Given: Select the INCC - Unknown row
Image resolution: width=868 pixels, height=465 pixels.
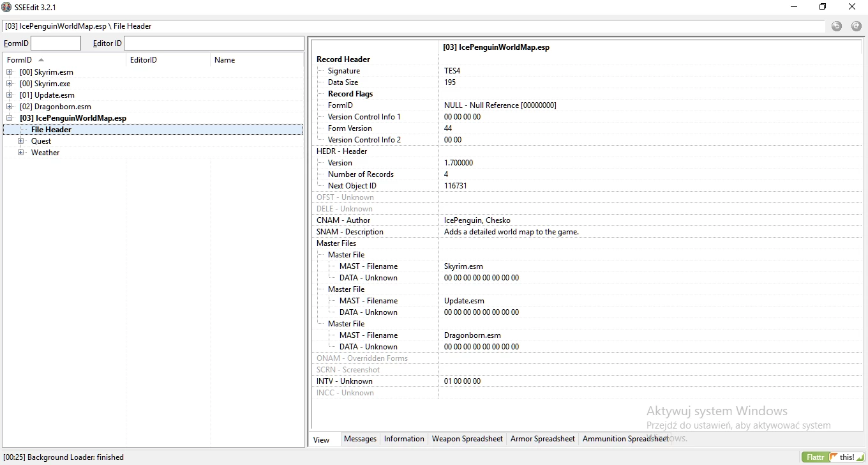Looking at the screenshot, I should coord(586,393).
